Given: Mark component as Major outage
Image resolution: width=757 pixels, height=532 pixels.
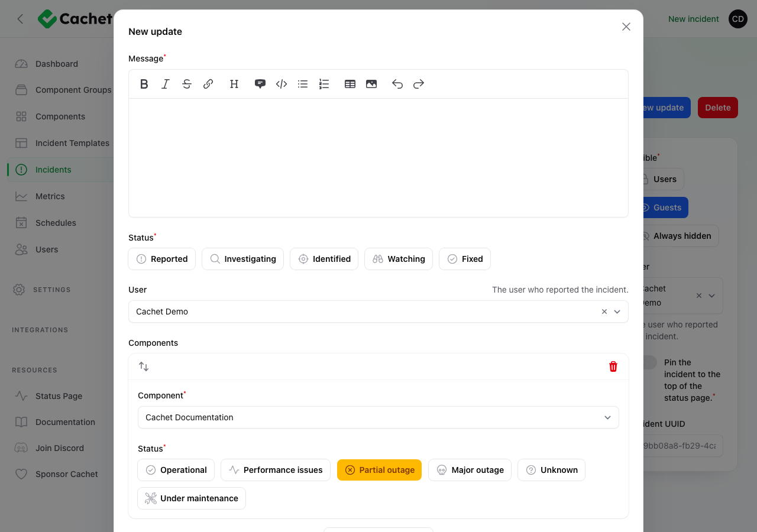Looking at the screenshot, I should tap(470, 470).
